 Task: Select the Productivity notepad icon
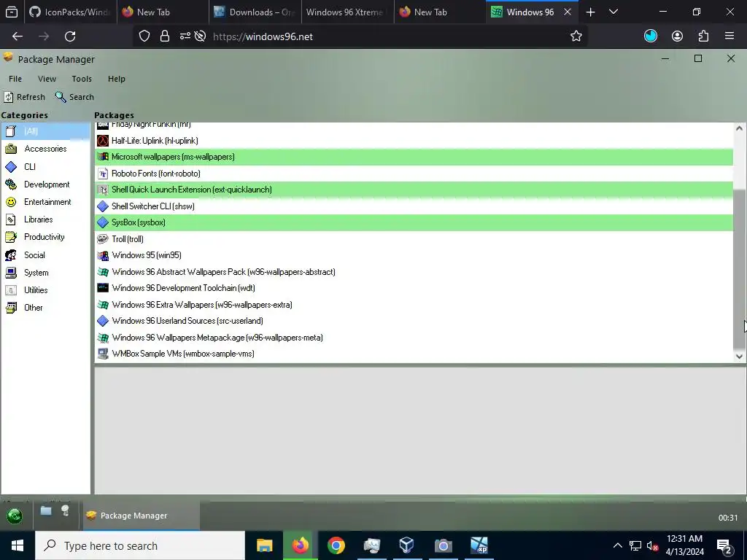click(x=11, y=237)
